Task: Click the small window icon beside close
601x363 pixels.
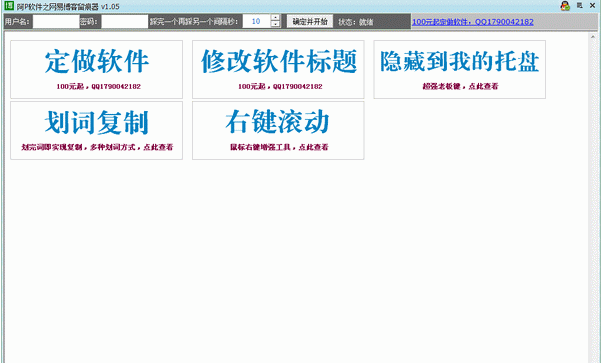Action: point(580,5)
